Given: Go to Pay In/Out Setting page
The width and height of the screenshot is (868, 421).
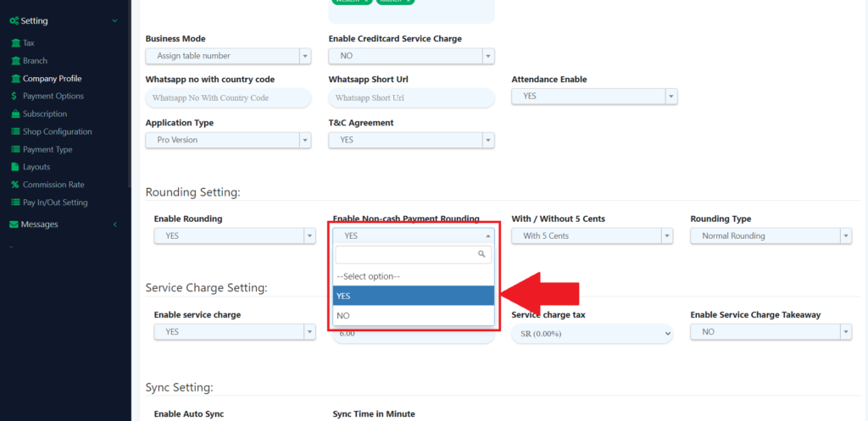Looking at the screenshot, I should pos(55,203).
